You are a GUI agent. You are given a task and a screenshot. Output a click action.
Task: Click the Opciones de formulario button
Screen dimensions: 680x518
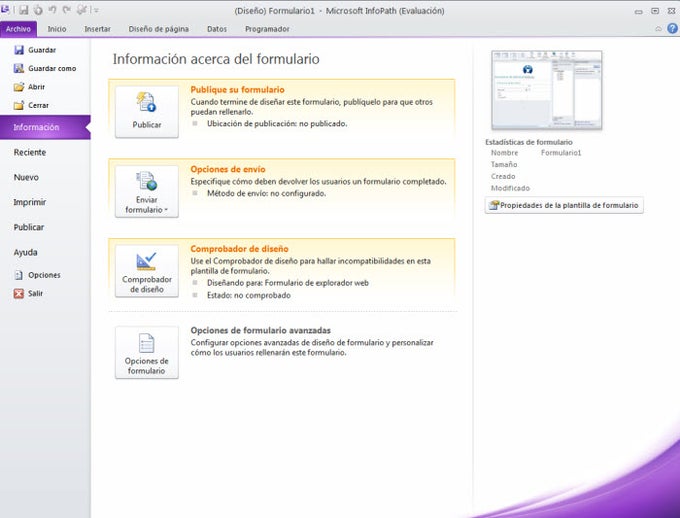(147, 353)
